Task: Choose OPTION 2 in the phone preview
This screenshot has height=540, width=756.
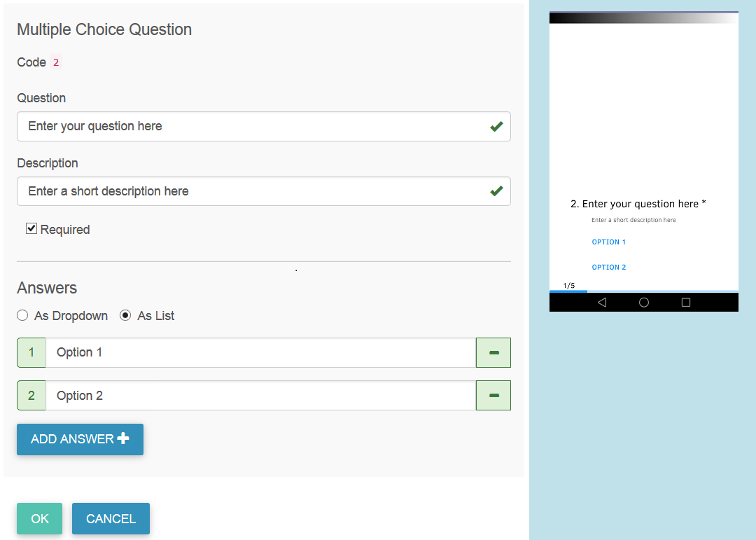Action: [x=608, y=268]
